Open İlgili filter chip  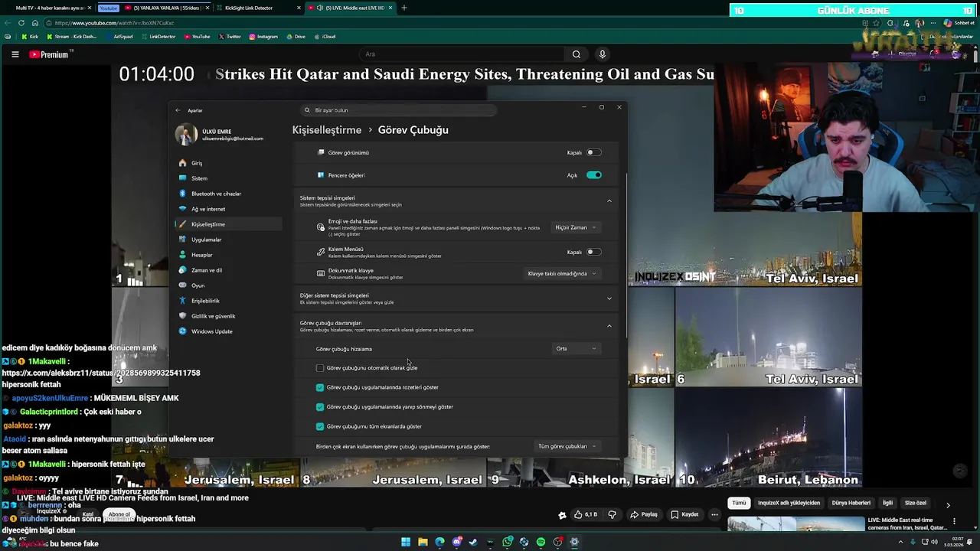[x=888, y=504]
